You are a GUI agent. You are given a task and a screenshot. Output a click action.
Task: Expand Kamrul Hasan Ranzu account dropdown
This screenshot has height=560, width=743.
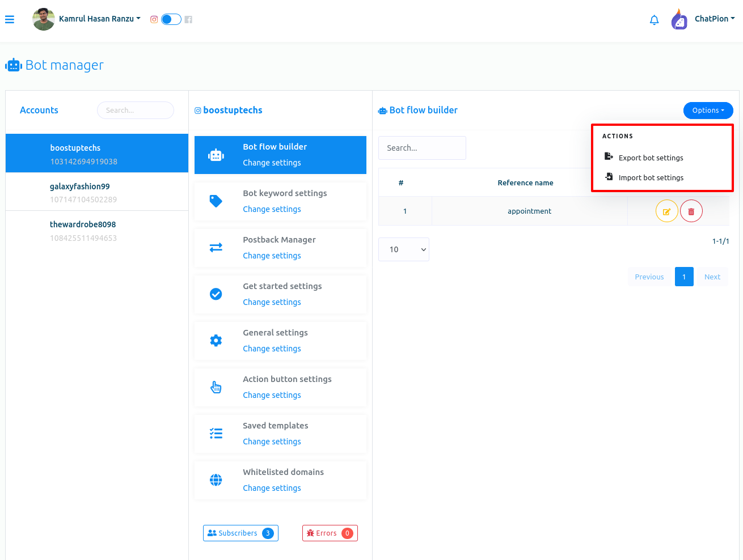[x=100, y=19]
